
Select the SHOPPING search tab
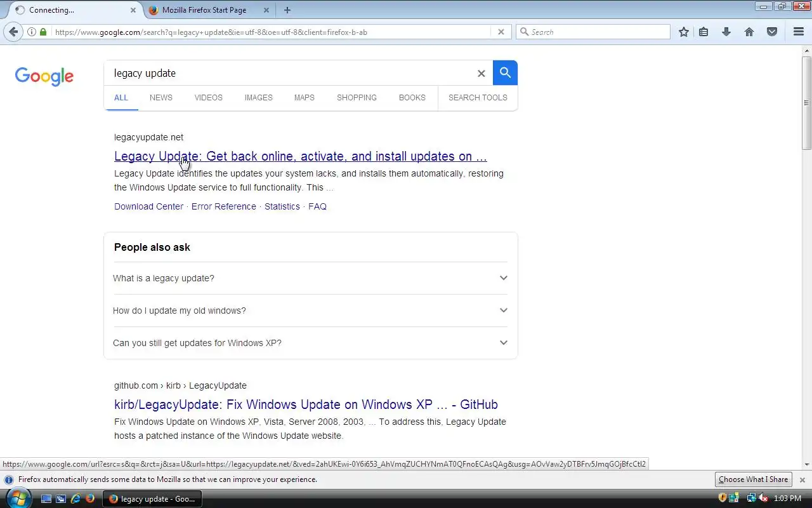click(x=357, y=98)
